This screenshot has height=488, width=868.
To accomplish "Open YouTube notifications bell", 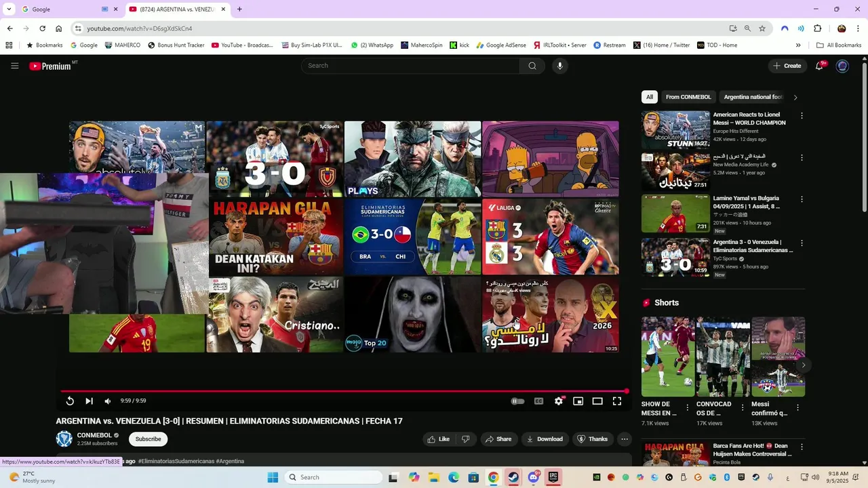I will (x=820, y=66).
